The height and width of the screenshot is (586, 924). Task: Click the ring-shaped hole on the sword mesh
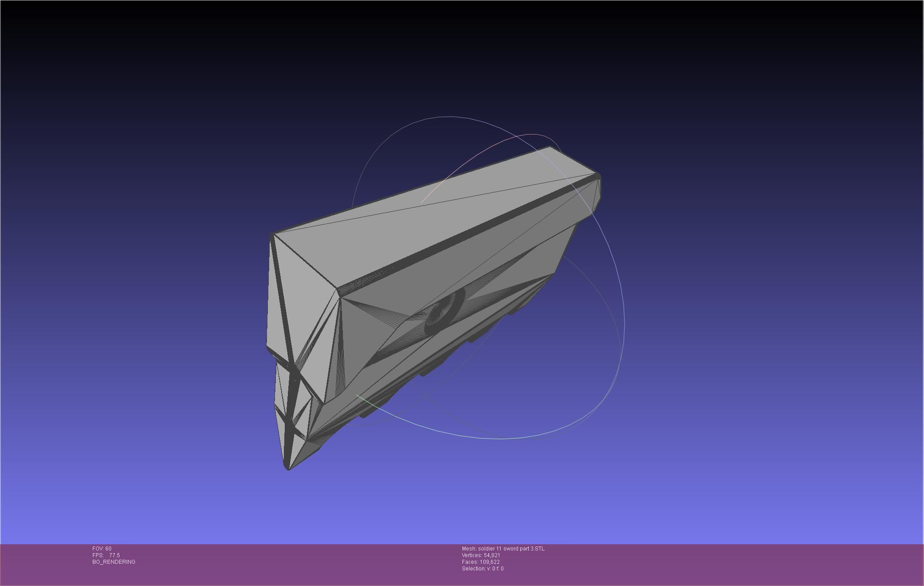pyautogui.click(x=444, y=312)
